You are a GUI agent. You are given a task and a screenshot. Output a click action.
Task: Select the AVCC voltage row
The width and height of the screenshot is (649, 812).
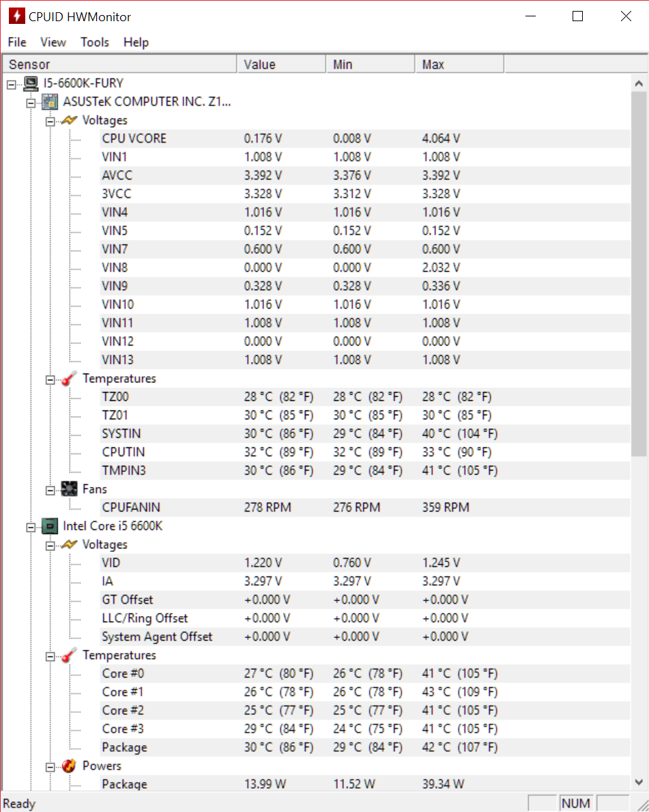coord(365,175)
